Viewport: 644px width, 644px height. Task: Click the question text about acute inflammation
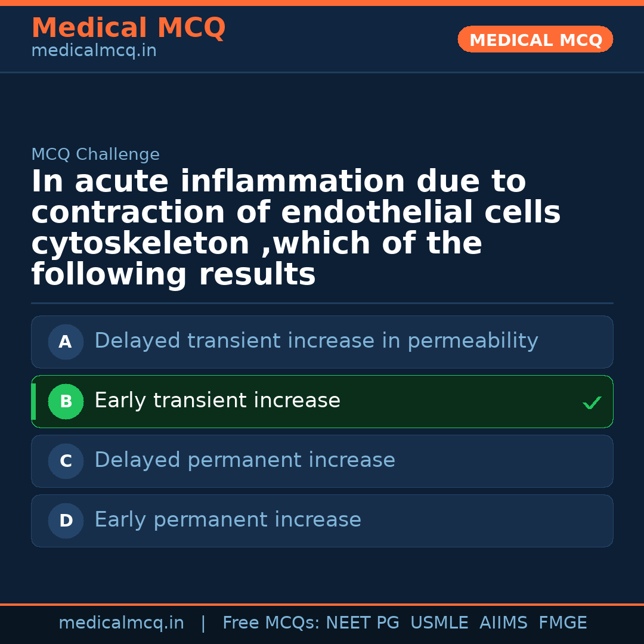pos(296,228)
